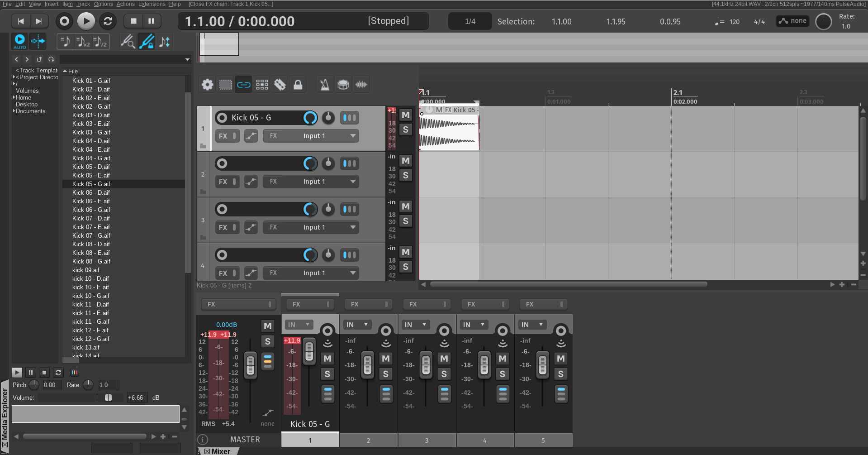Select Kick 07 - E.aif in the file list
868x455 pixels.
click(x=91, y=227)
